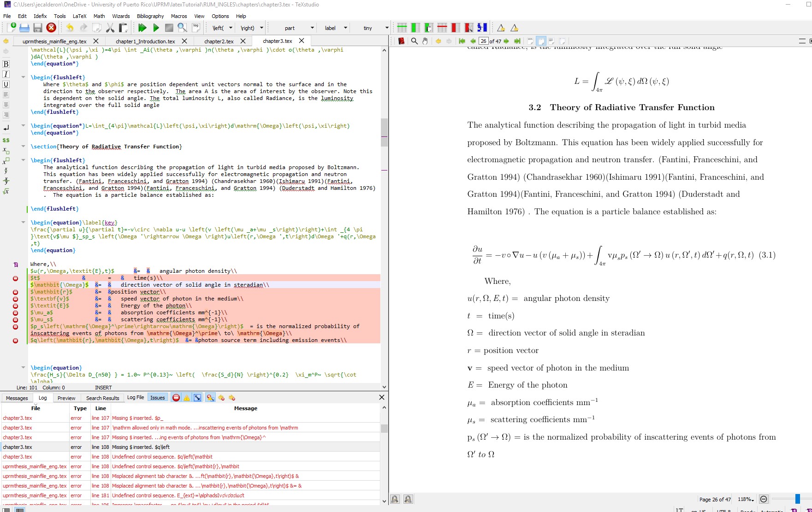Viewport: 812px width, 512px height.
Task: Switch to chapter2.tex tab
Action: [219, 41]
